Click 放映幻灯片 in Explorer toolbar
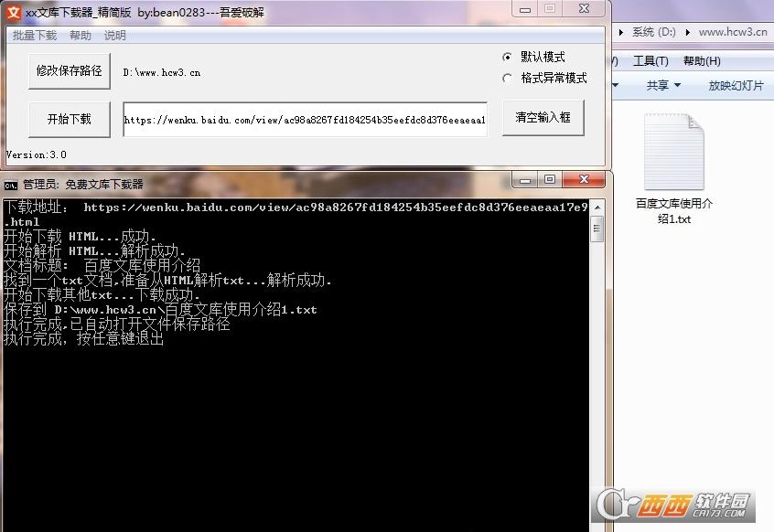This screenshot has height=532, width=774. [736, 86]
